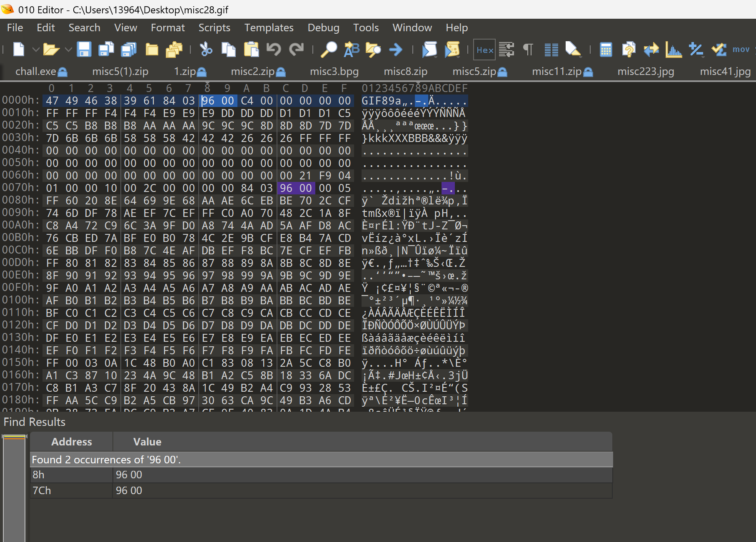Click the Hex Operations plus-divide icon
The image size is (756, 542).
(696, 50)
